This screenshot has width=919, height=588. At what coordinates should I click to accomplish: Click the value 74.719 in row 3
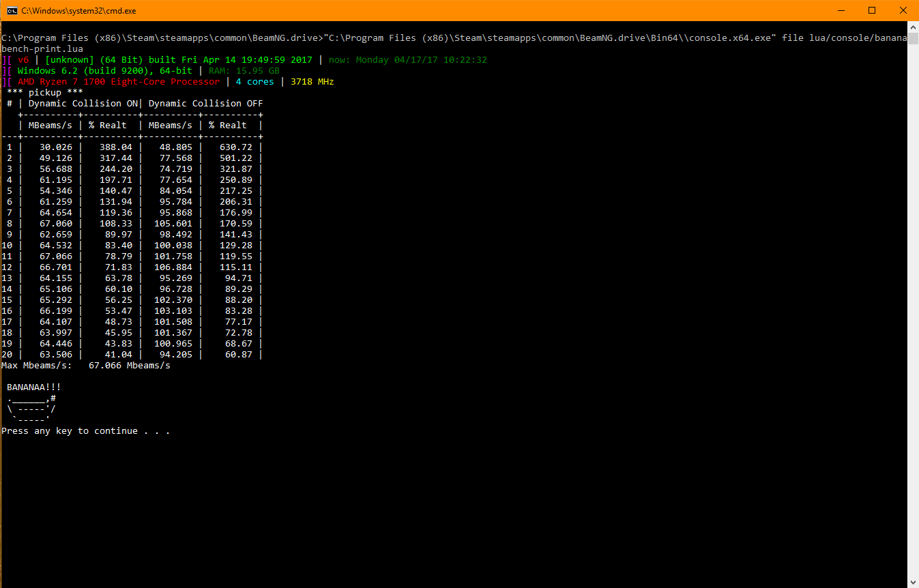176,169
